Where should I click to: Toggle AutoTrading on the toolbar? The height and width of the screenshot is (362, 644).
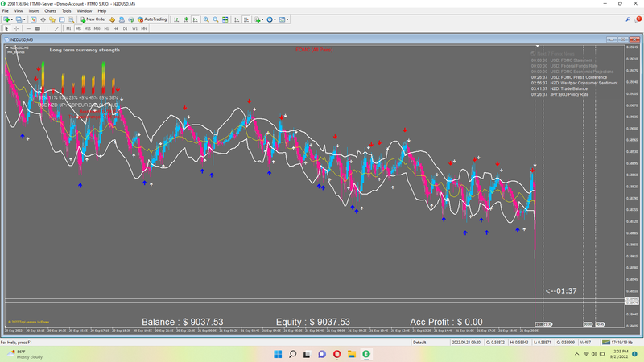(x=153, y=19)
